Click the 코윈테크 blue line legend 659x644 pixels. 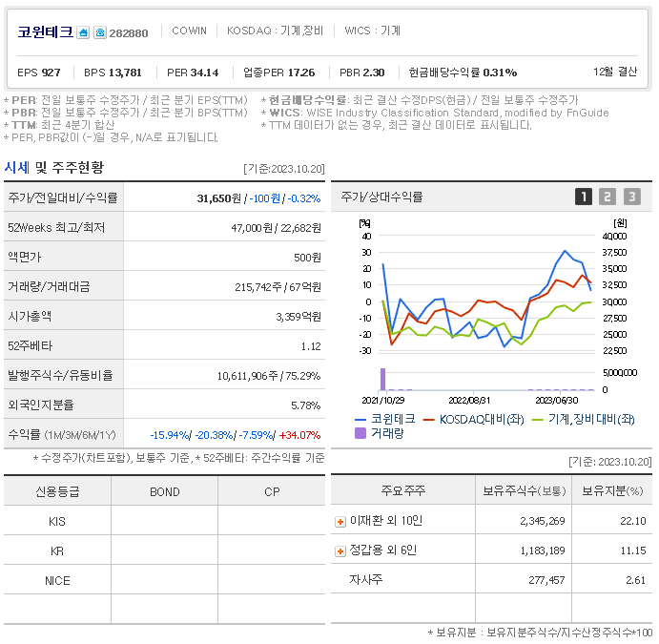[x=385, y=419]
